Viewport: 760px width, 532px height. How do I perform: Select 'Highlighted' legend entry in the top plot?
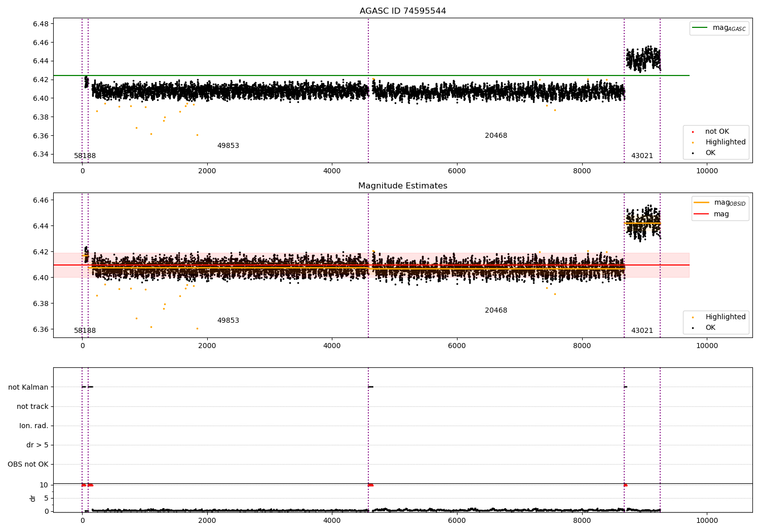(x=725, y=142)
